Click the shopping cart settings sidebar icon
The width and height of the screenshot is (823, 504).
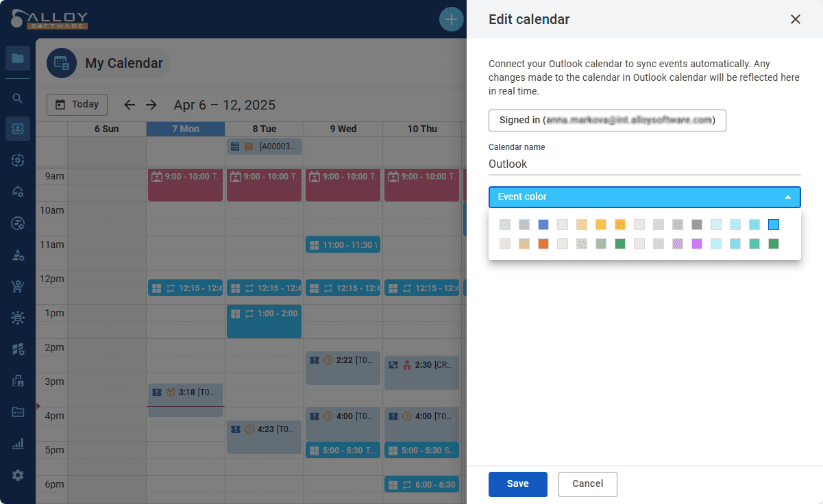click(x=18, y=286)
